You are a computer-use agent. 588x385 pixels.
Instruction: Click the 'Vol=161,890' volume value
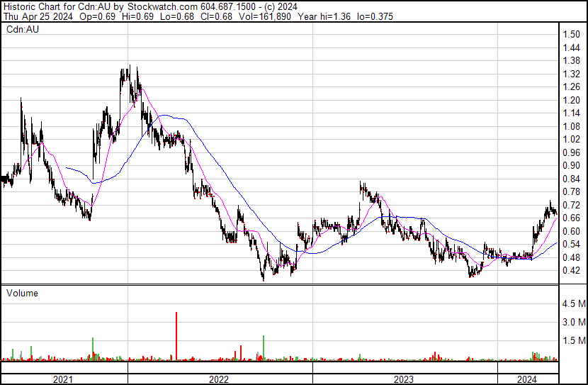[x=265, y=16]
